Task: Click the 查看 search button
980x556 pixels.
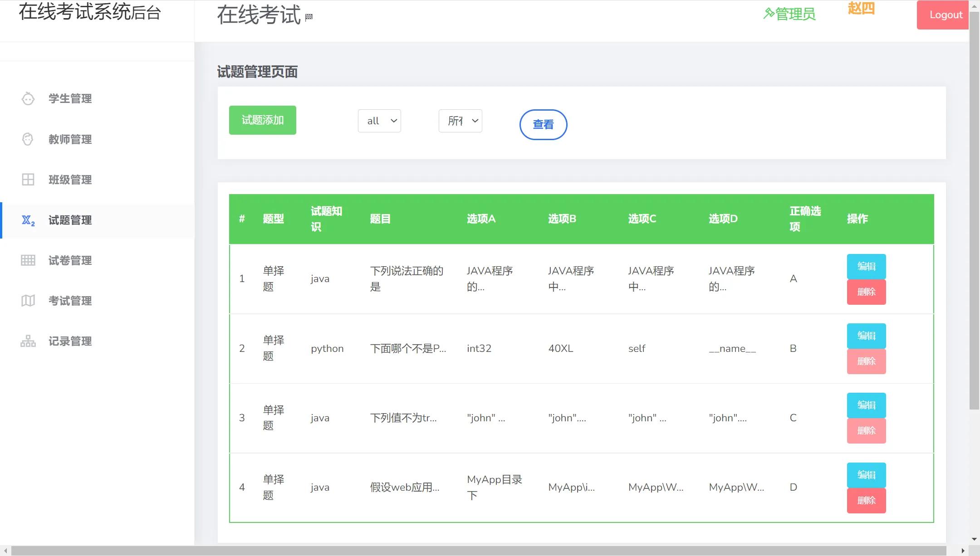Action: pos(543,124)
